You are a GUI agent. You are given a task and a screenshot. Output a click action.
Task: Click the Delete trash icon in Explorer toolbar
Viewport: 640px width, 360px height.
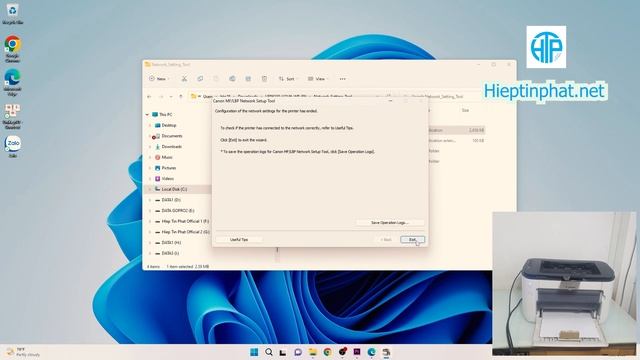coord(264,79)
